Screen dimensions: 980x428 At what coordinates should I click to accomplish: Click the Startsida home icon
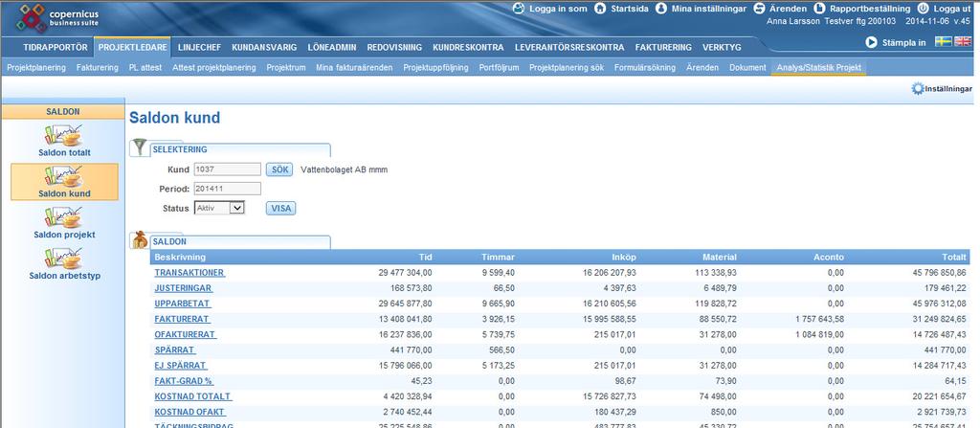600,9
